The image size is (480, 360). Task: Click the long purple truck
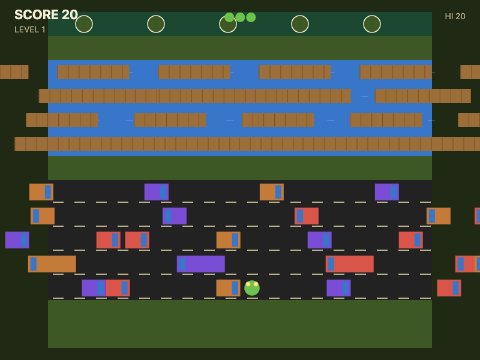pos(201,264)
